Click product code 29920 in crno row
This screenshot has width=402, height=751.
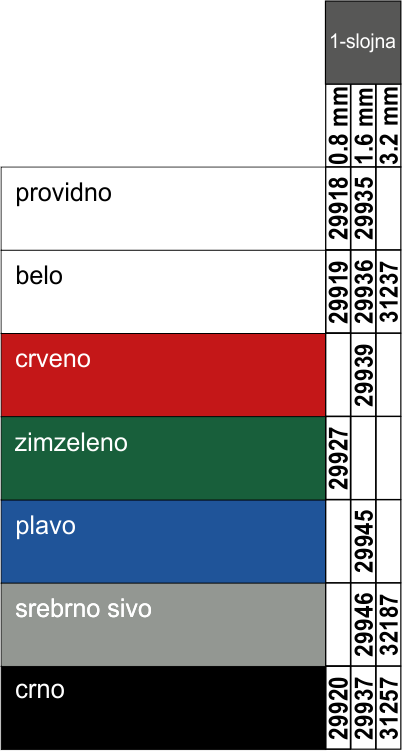tap(338, 707)
